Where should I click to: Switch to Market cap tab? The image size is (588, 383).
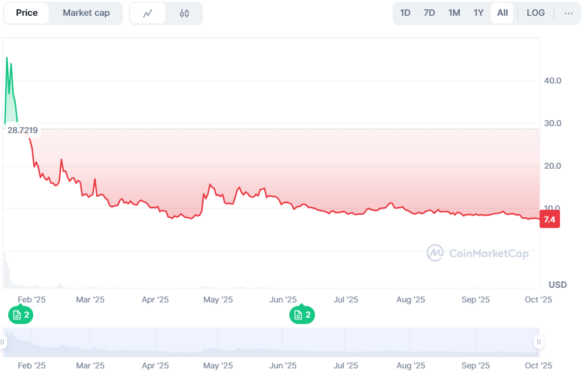86,13
